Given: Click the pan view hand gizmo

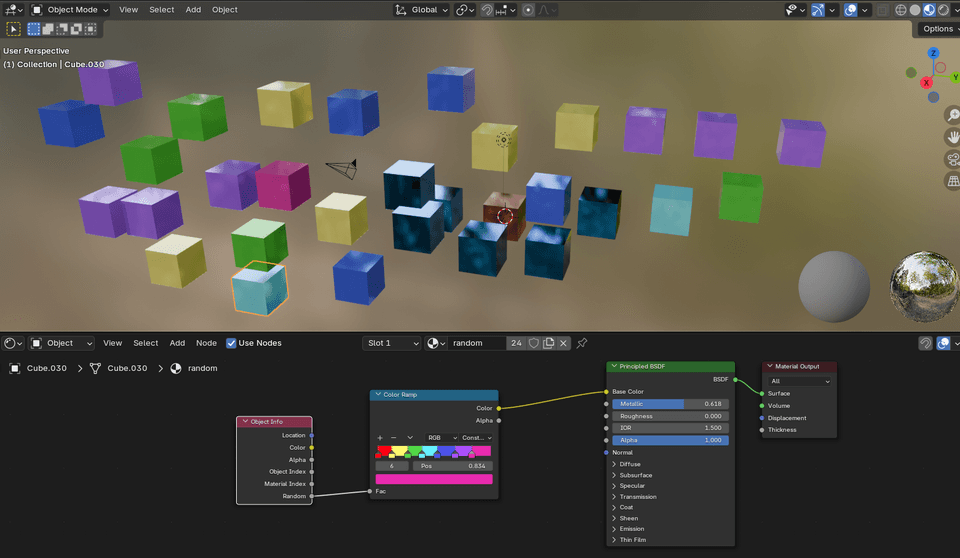Looking at the screenshot, I should pos(952,136).
